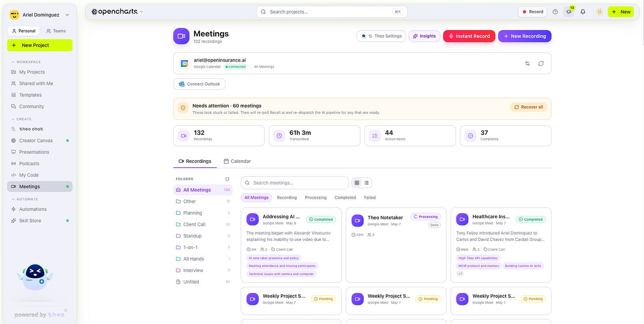This screenshot has height=324, width=644.
Task: Click the Ariel Dominguez avatar icon
Action: tap(15, 15)
